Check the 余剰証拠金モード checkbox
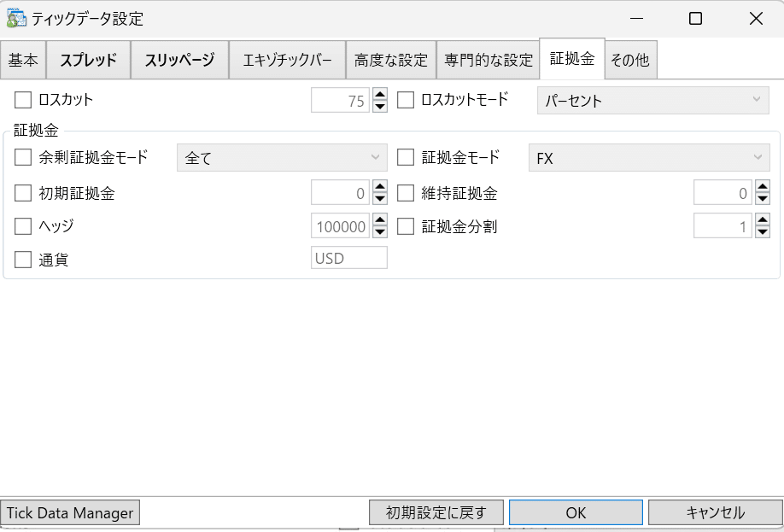 (x=23, y=157)
